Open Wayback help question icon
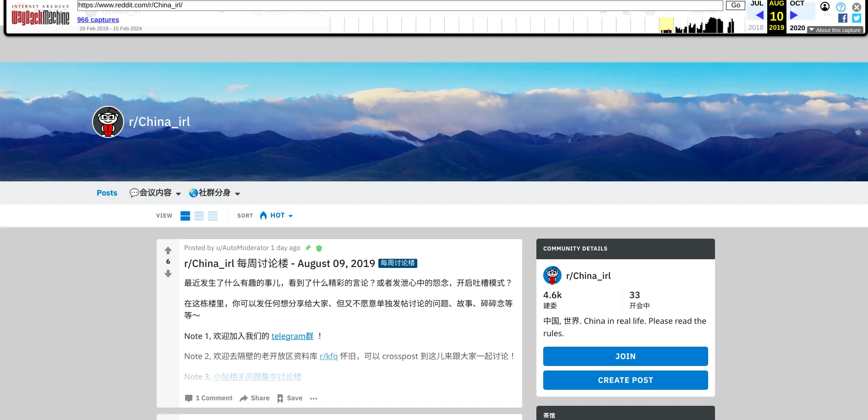 [841, 7]
